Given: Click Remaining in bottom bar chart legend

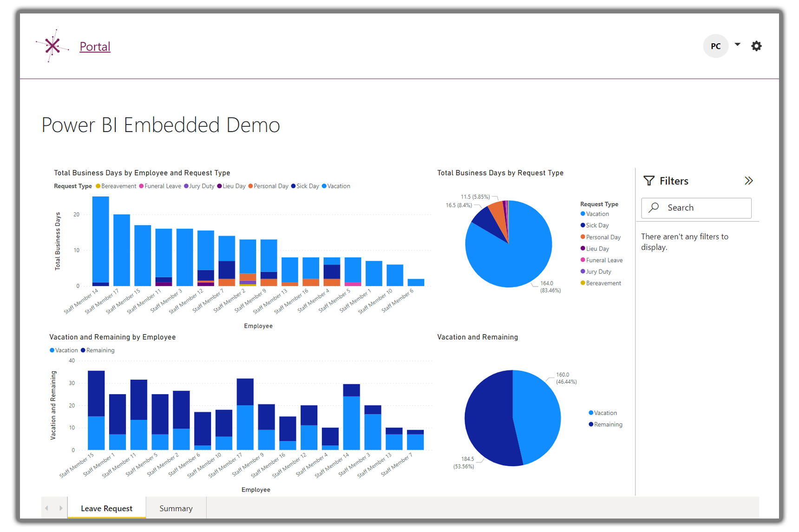Looking at the screenshot, I should click(98, 350).
